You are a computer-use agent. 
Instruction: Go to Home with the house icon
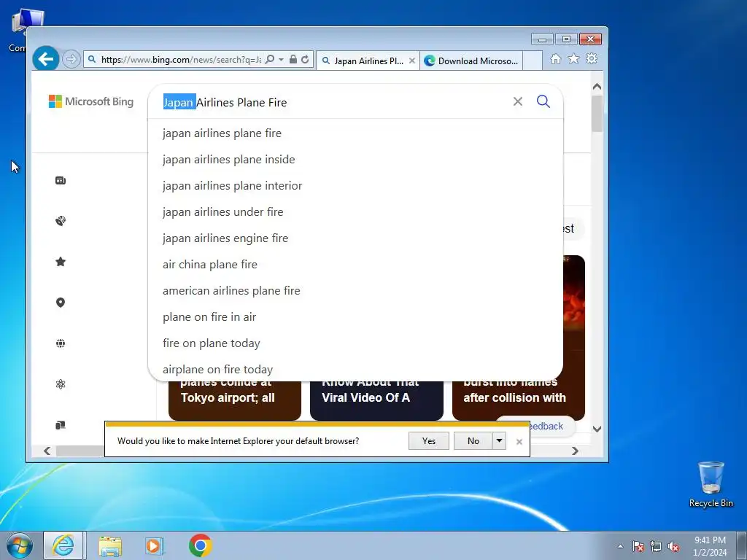pyautogui.click(x=555, y=58)
